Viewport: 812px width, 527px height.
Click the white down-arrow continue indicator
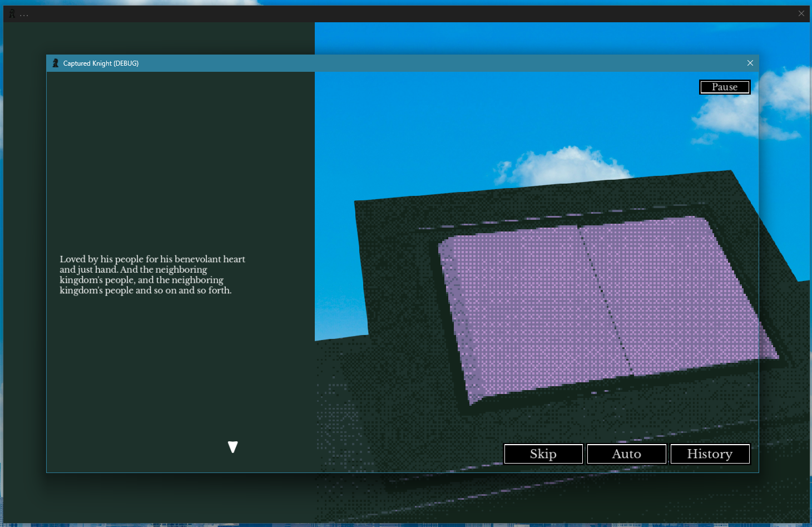233,447
